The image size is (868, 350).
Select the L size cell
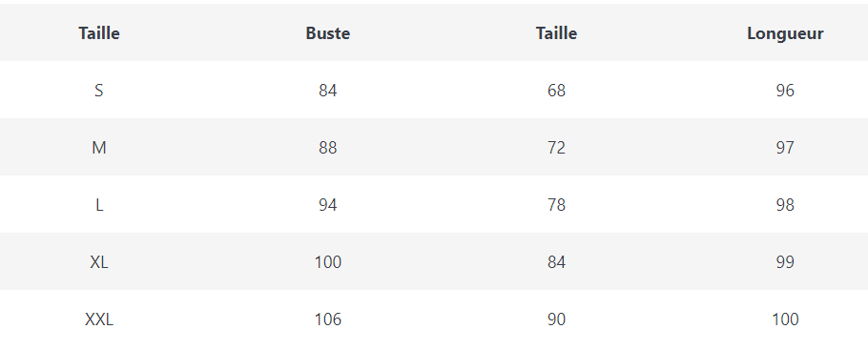pyautogui.click(x=99, y=205)
